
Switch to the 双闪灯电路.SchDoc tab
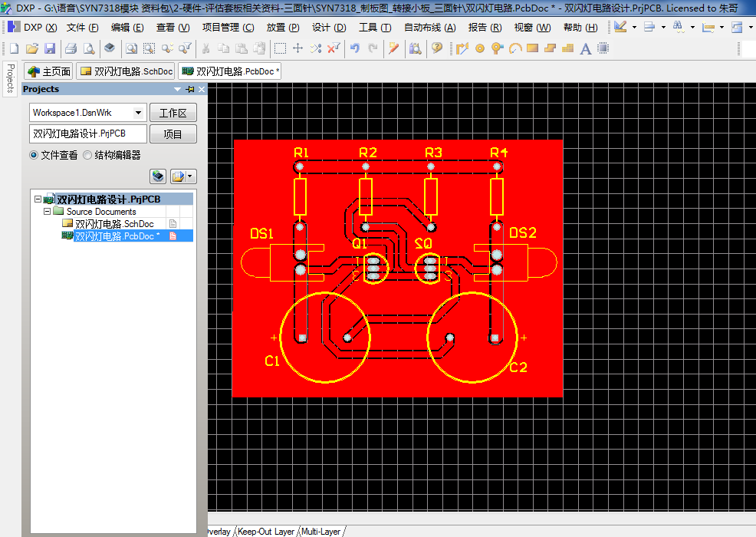(x=127, y=71)
